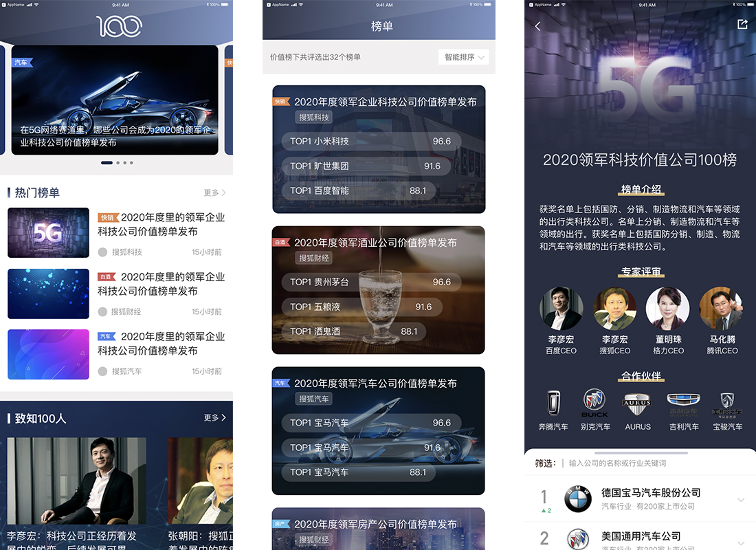Tap the BMW logo in rank 1 row
The image size is (756, 550).
tap(577, 499)
